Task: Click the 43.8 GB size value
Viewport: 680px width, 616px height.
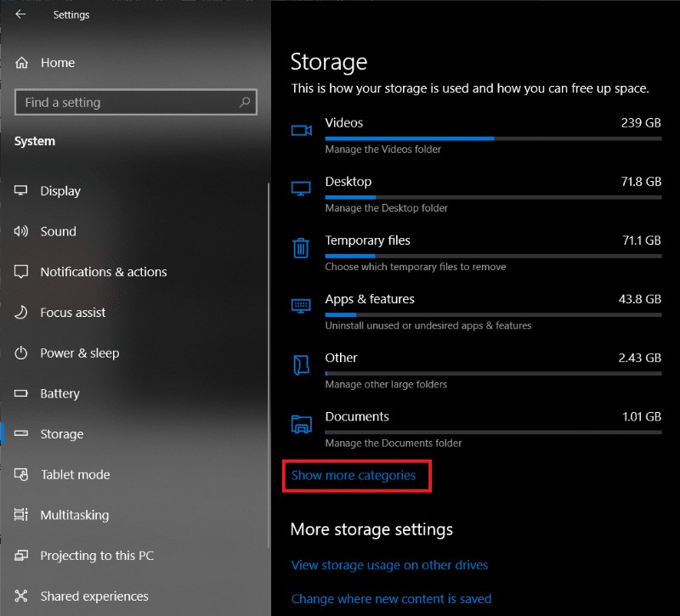Action: click(640, 299)
